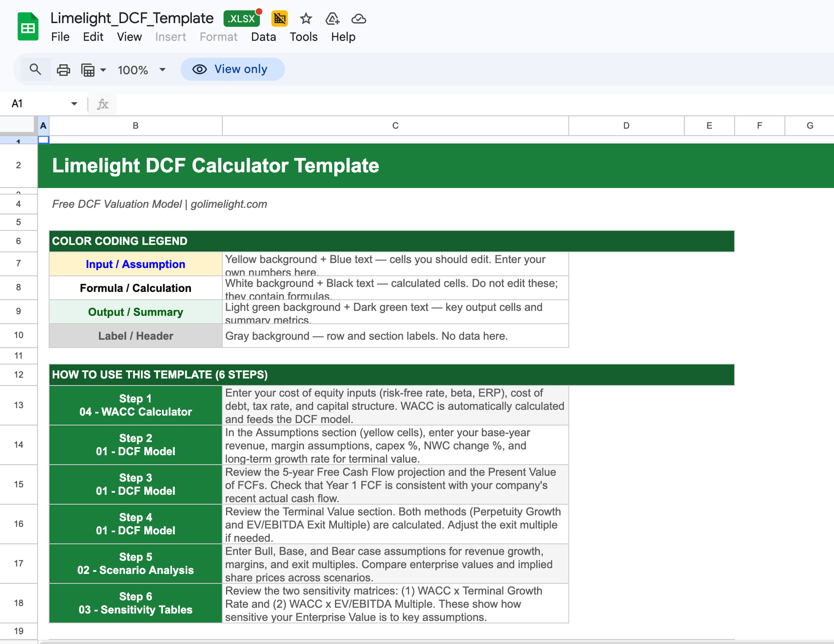Open the Google Sheets home icon

28,27
